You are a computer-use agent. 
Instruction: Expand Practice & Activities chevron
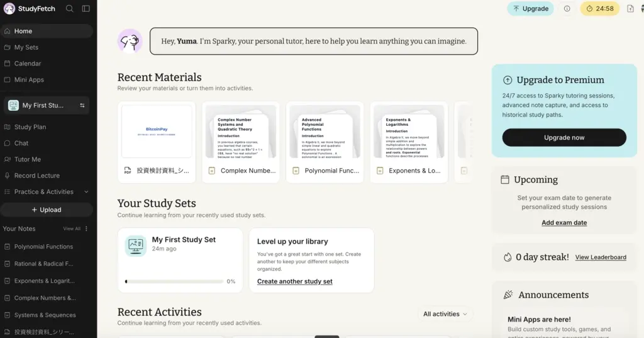pos(86,192)
